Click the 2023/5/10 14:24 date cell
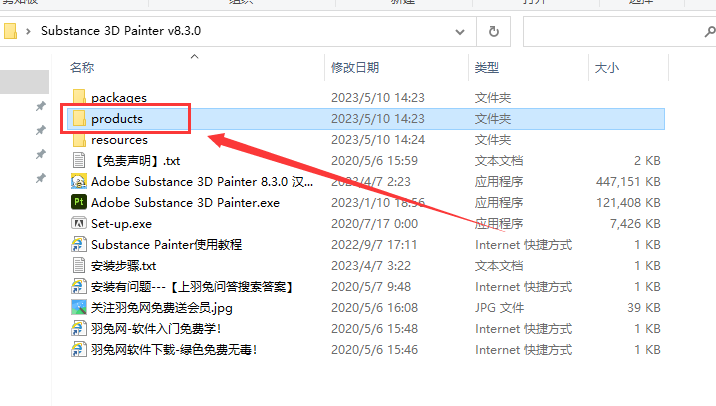The width and height of the screenshot is (716, 406). 378,140
